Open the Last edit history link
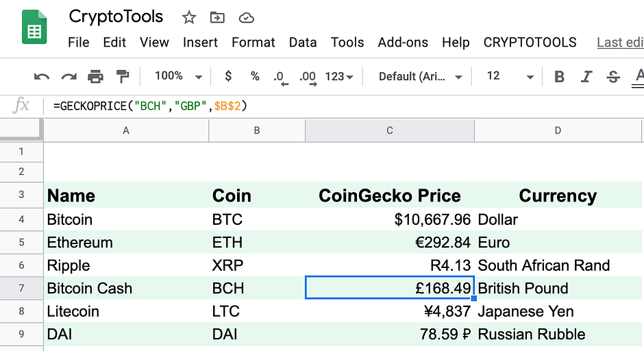Image resolution: width=644 pixels, height=351 pixels. (619, 43)
